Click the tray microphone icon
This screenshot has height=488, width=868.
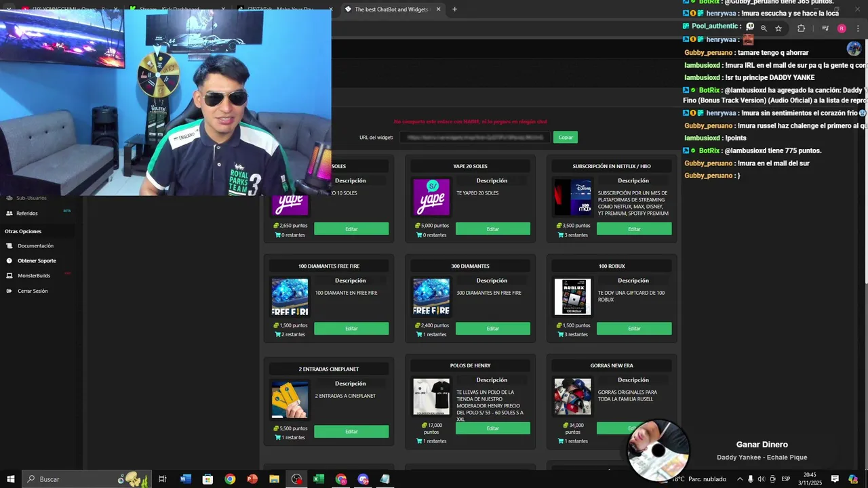749,479
